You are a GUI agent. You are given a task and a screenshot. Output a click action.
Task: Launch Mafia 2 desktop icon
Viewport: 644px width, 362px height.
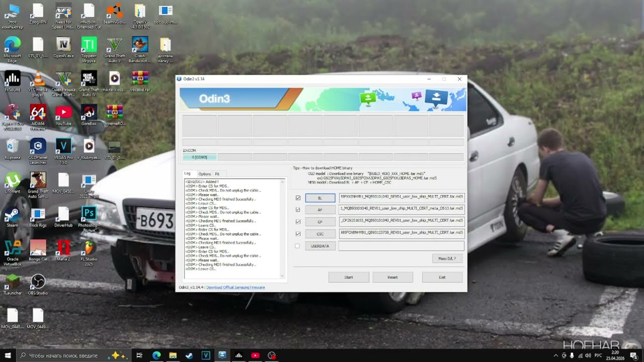tap(63, 251)
